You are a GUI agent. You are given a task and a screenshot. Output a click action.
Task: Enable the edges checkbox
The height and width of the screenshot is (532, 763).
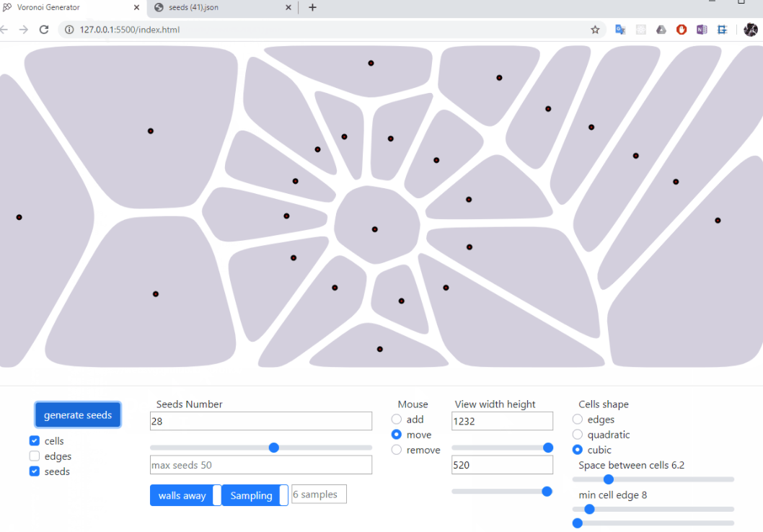[x=34, y=456]
